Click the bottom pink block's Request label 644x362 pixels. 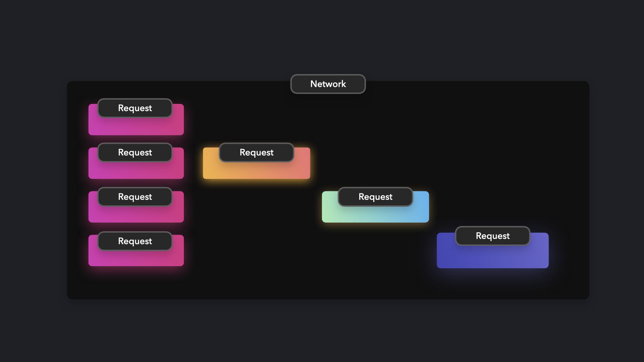(135, 241)
